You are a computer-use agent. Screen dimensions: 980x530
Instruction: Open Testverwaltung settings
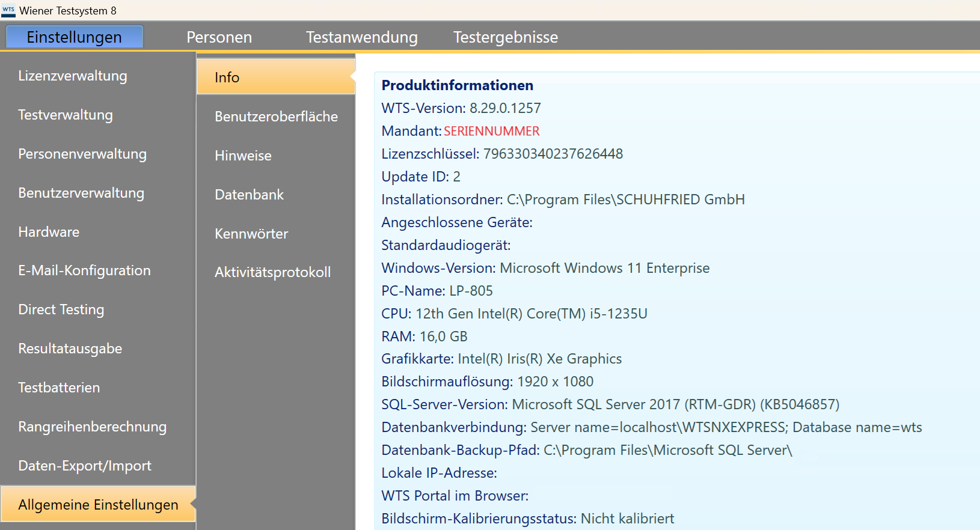coord(66,115)
